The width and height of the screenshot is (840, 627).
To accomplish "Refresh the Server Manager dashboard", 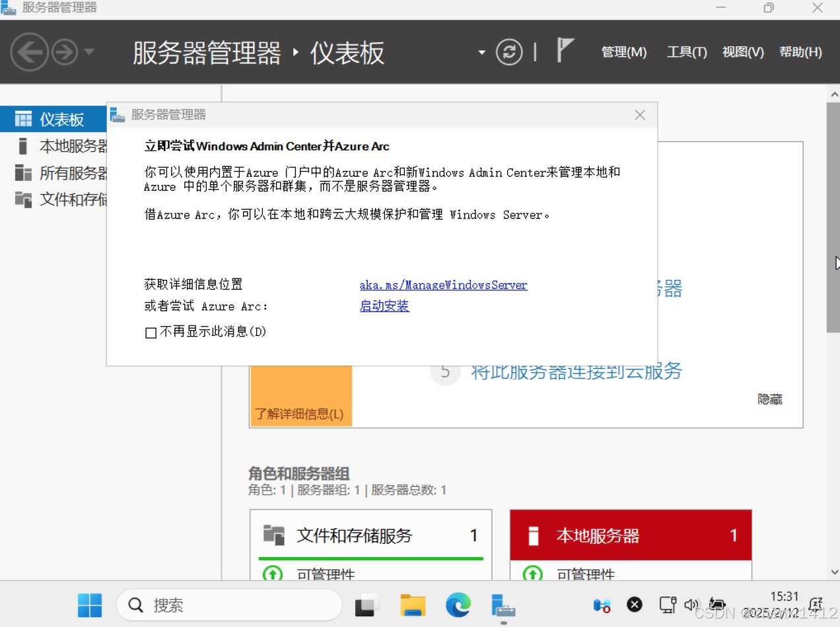I will tap(509, 52).
